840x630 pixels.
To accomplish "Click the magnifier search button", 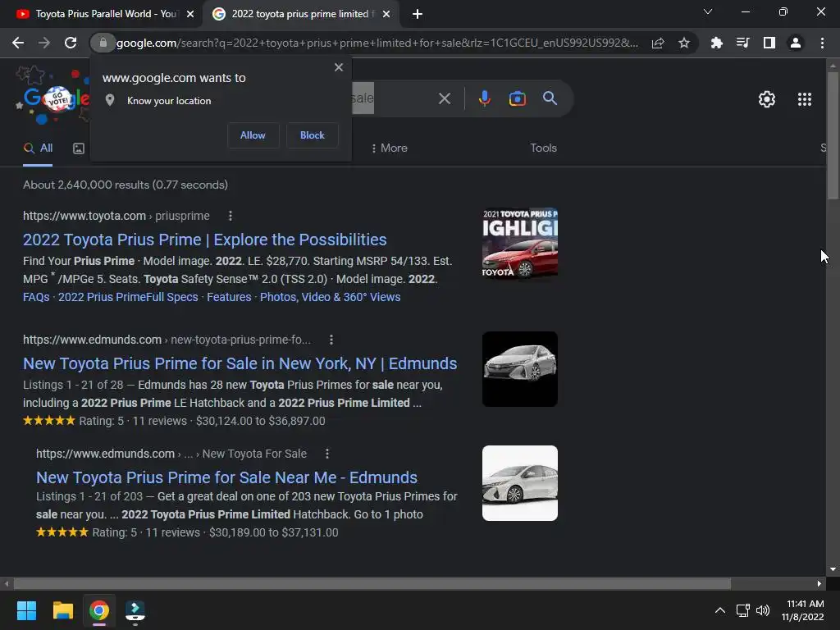I will (550, 98).
